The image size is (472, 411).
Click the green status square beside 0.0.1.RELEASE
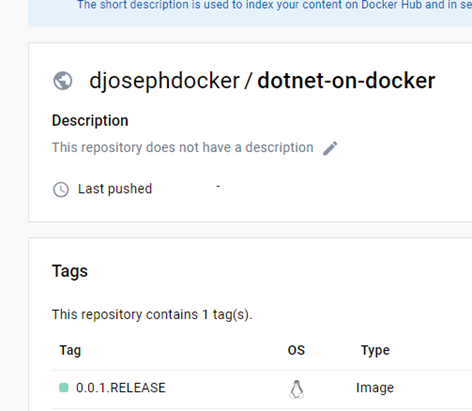(64, 388)
